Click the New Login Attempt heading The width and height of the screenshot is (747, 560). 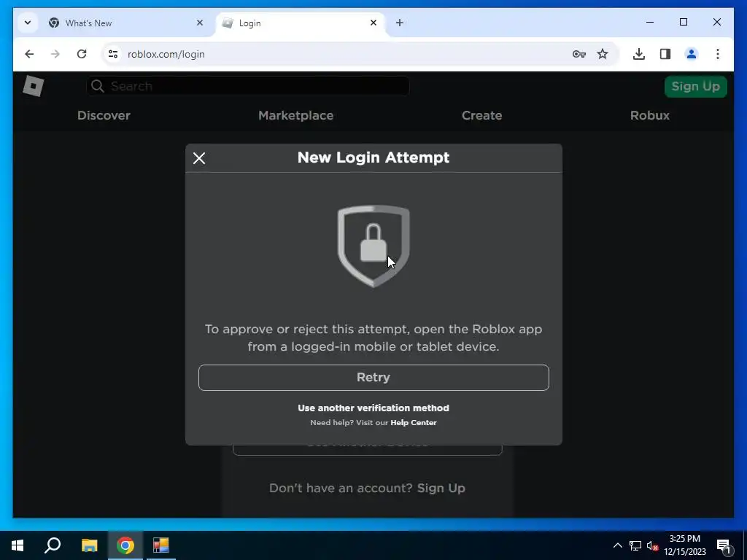(x=373, y=157)
